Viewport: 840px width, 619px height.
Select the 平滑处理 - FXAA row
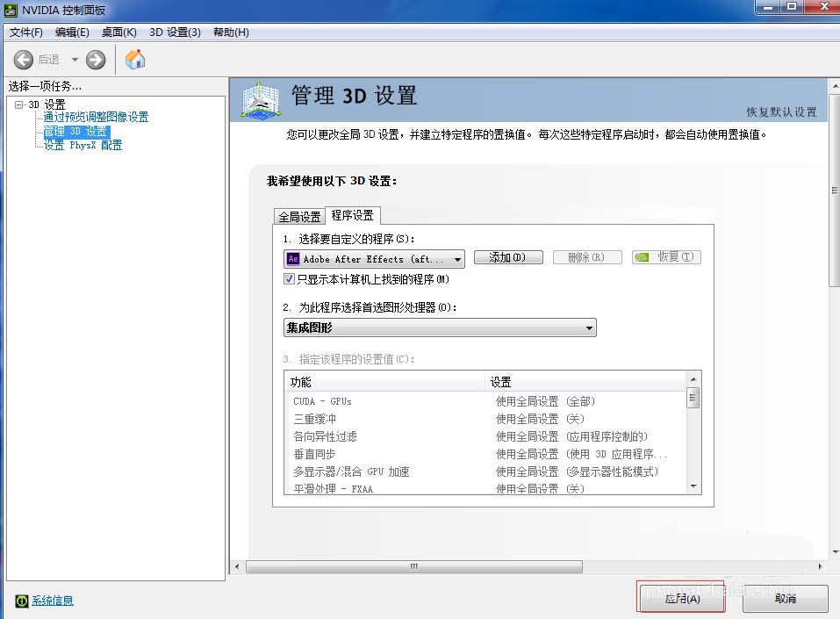tap(485, 488)
